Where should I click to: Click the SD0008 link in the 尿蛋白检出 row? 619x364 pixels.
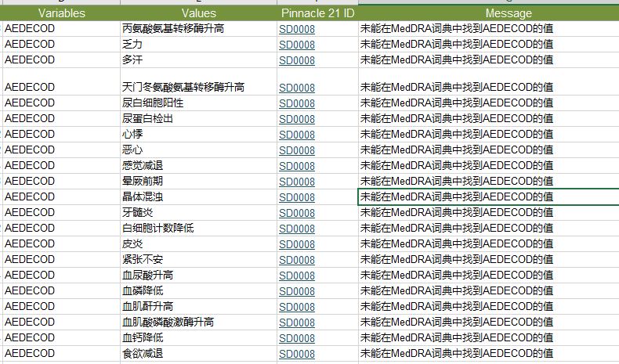tap(297, 119)
